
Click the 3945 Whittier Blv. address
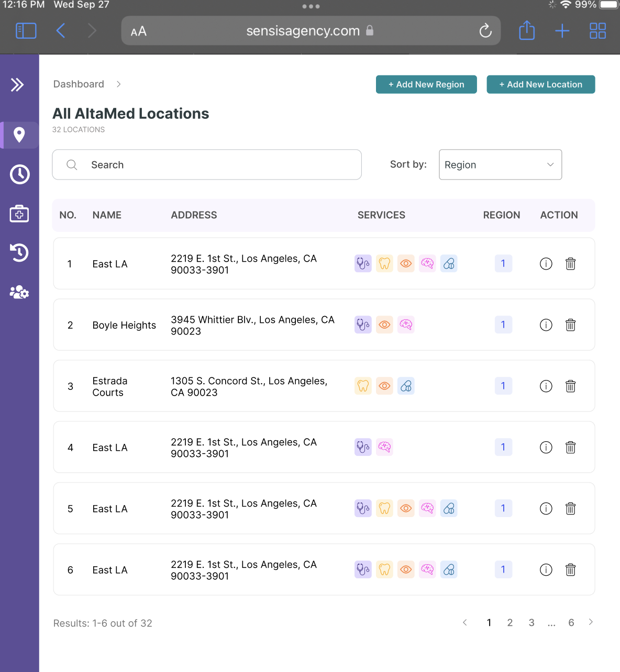(x=252, y=326)
